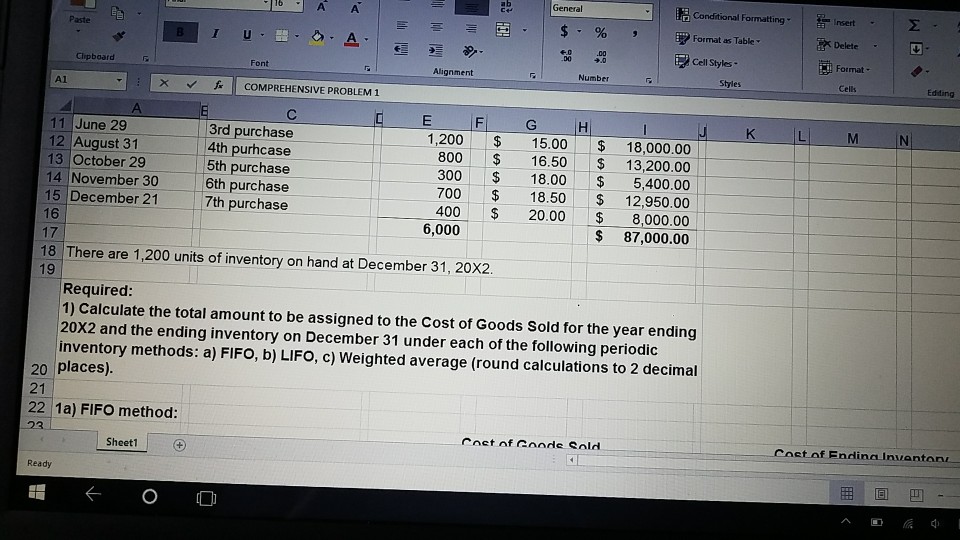
Task: Confirm entry with check mark
Action: click(192, 84)
